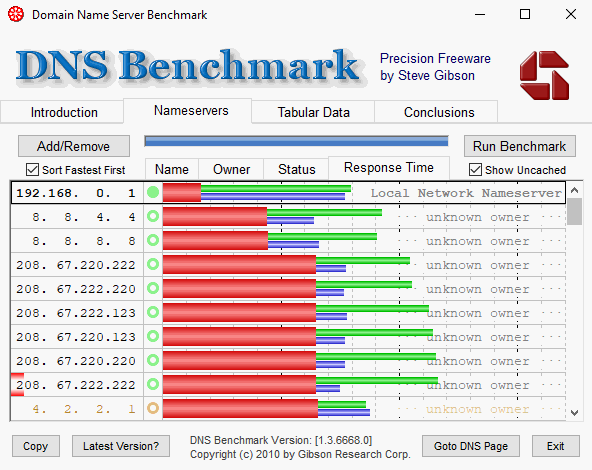The image size is (592, 470).
Task: Select the Status sub-tab
Action: [296, 169]
